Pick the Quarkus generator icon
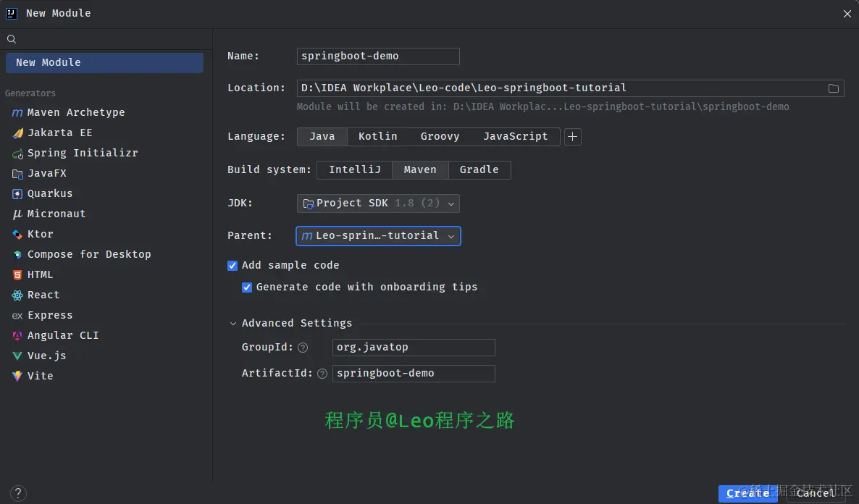859x504 pixels. pyautogui.click(x=17, y=194)
